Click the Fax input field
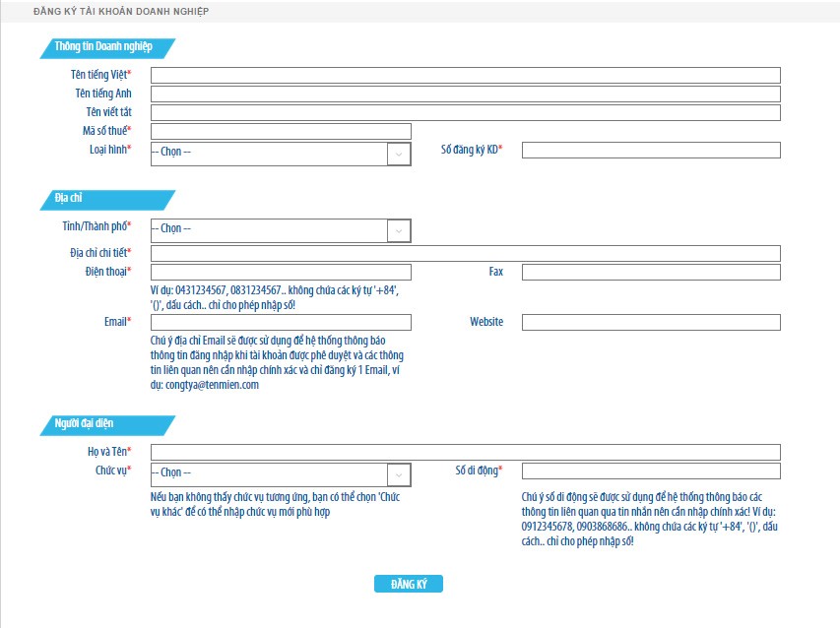The height and width of the screenshot is (628, 840). pyautogui.click(x=651, y=272)
